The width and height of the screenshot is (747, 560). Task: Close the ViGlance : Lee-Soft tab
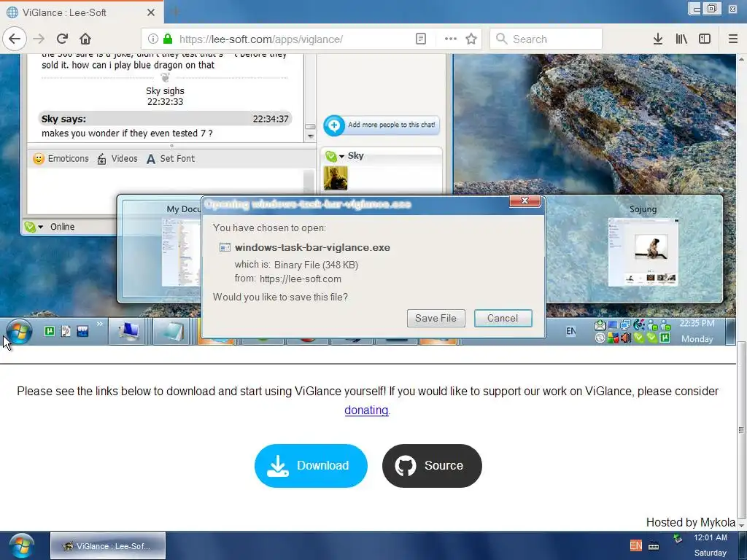point(151,12)
